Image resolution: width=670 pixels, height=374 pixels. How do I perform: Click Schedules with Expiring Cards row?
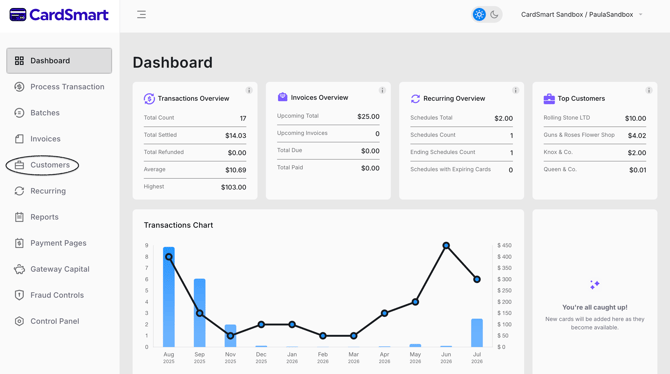pyautogui.click(x=461, y=170)
